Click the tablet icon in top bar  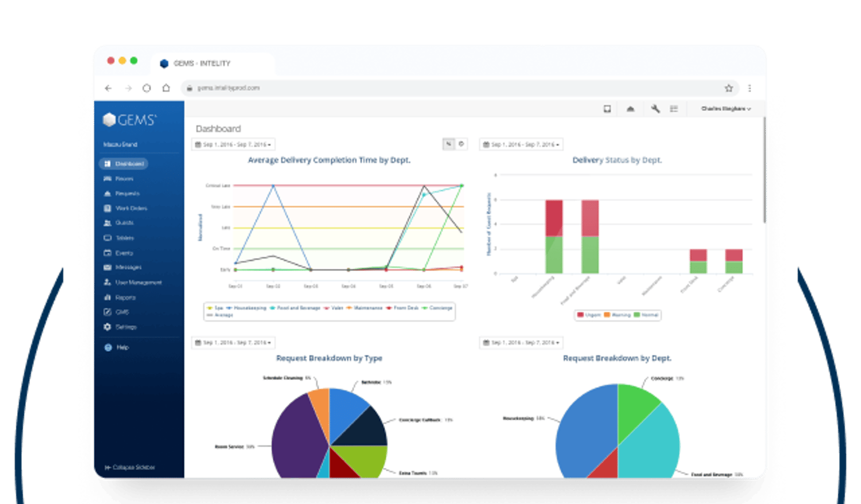coord(607,109)
